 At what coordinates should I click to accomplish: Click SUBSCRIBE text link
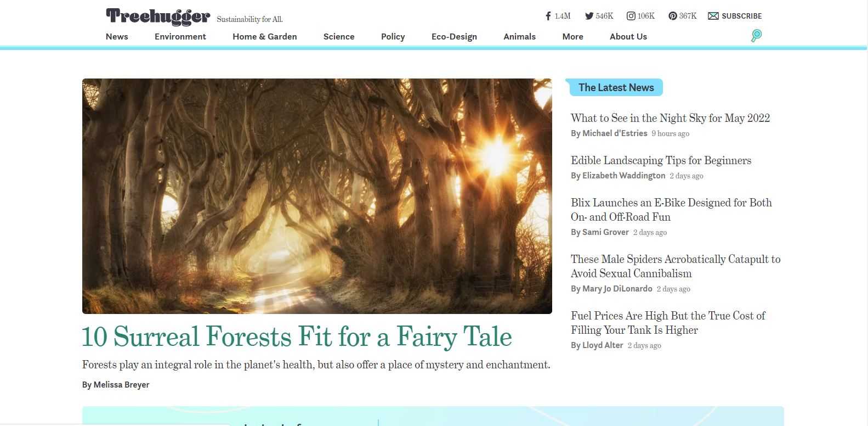coord(742,16)
